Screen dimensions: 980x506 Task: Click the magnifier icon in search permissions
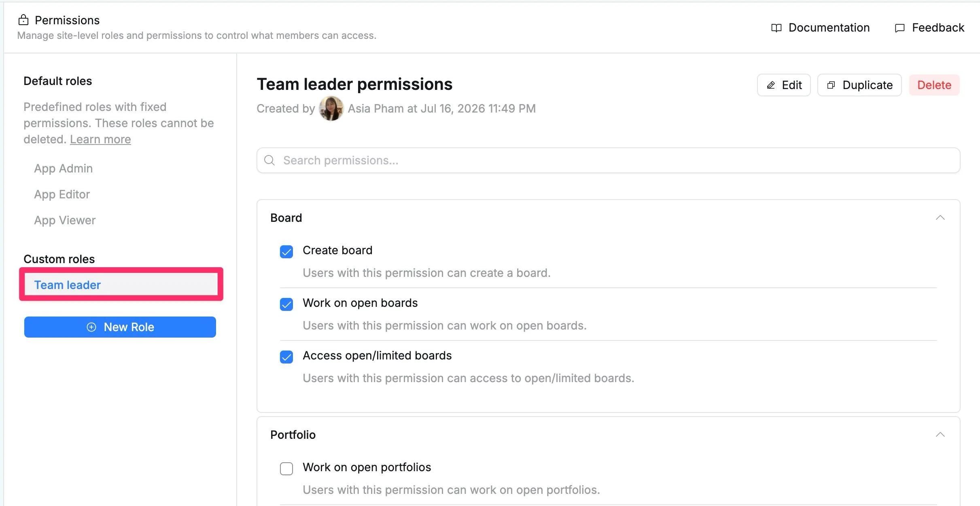click(269, 160)
